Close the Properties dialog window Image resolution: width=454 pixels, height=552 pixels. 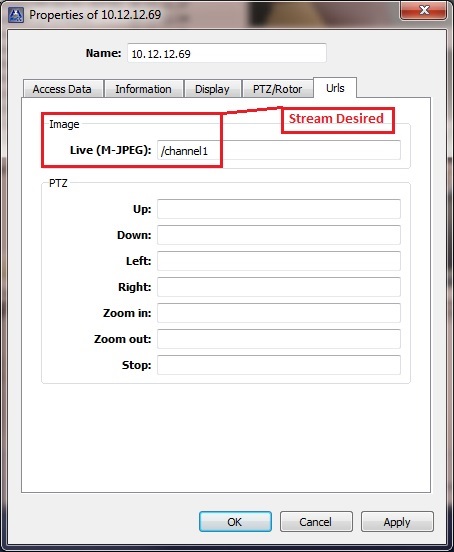[424, 11]
